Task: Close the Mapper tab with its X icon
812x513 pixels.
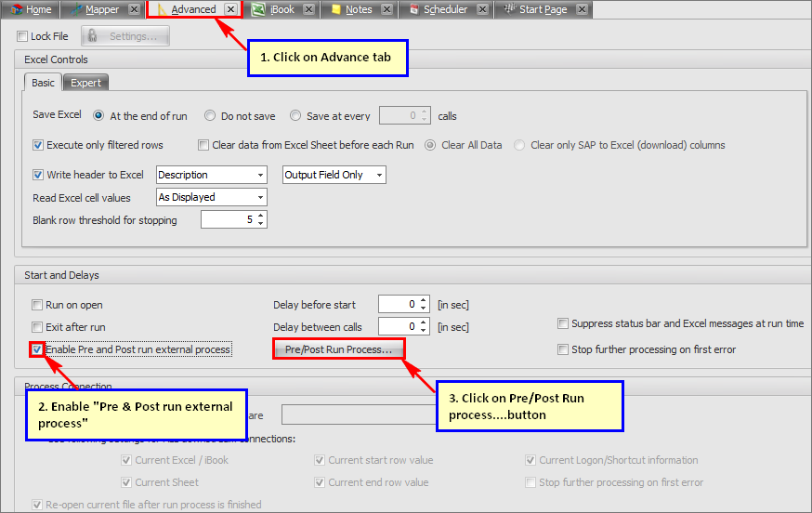Action: (134, 9)
